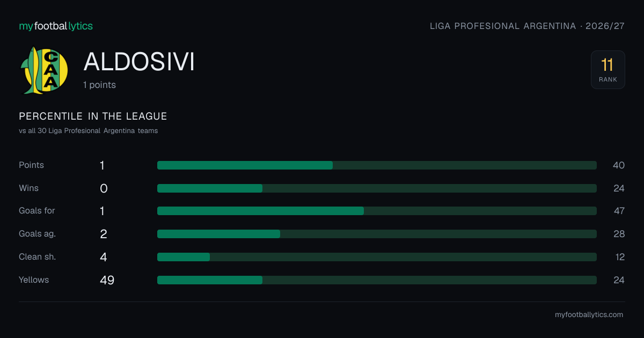Open the myfootballytics.com footer link
644x338 pixels.
[x=589, y=315]
